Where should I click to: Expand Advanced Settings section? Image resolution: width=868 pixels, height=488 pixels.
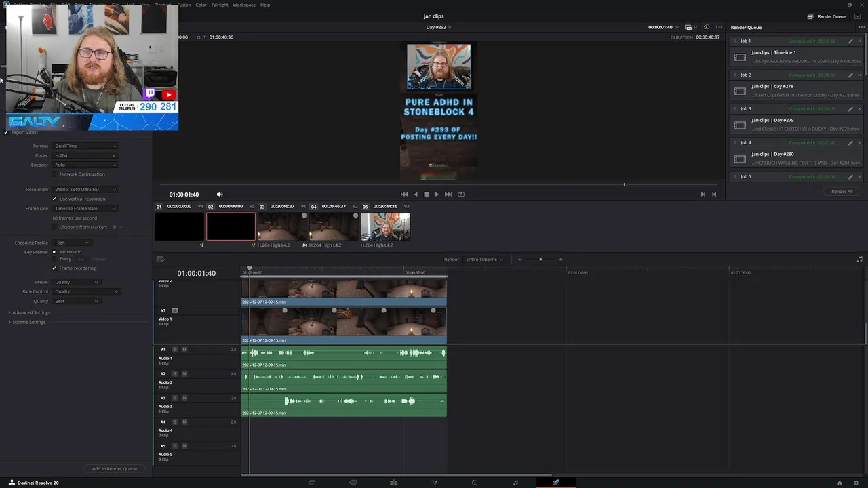coord(29,312)
